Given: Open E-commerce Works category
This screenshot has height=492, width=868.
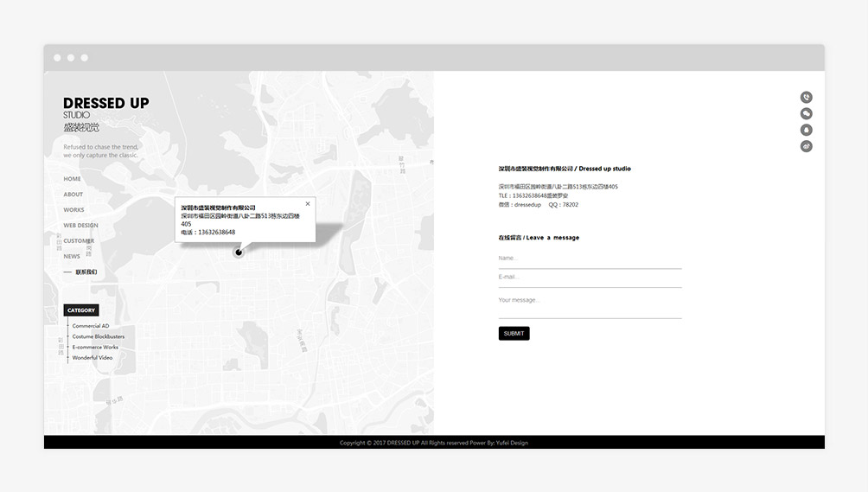Looking at the screenshot, I should pos(95,347).
